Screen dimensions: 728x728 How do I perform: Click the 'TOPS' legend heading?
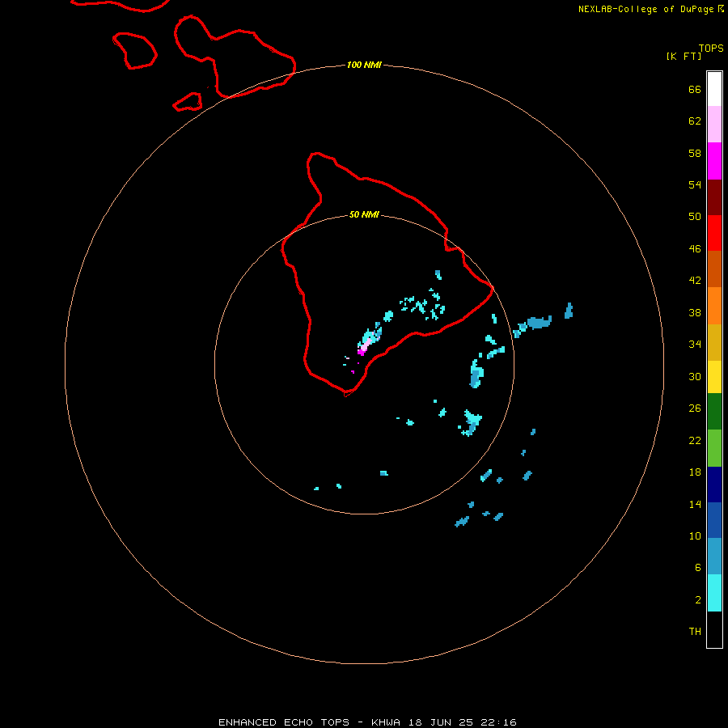point(711,49)
